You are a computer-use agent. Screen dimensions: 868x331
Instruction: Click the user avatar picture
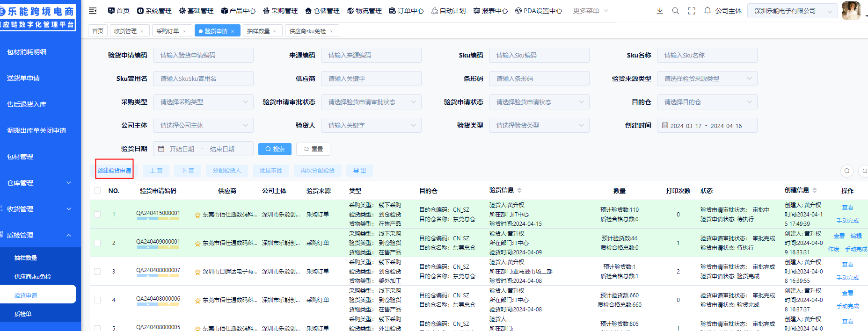[850, 11]
